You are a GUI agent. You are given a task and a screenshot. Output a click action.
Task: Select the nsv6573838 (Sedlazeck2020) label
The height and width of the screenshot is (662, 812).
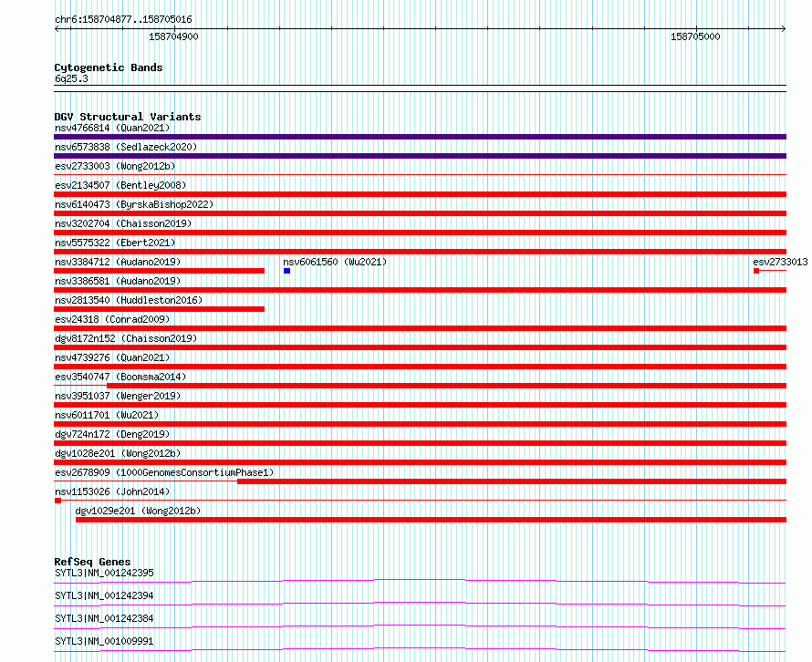point(126,147)
